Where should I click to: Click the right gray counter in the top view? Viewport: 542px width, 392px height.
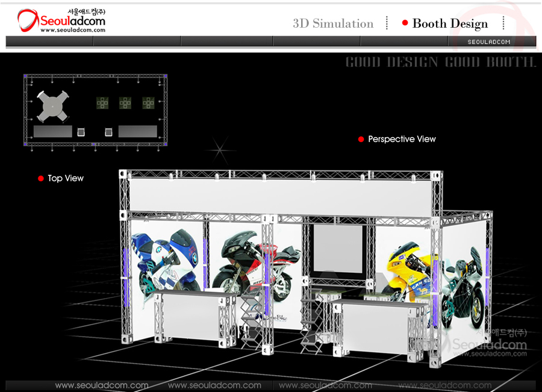[137, 131]
